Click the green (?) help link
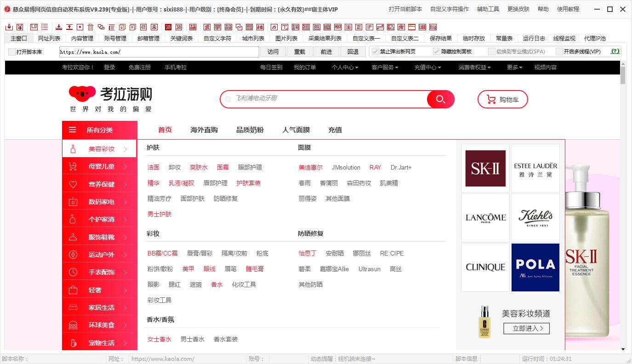This screenshot has width=632, height=364. click(x=615, y=51)
